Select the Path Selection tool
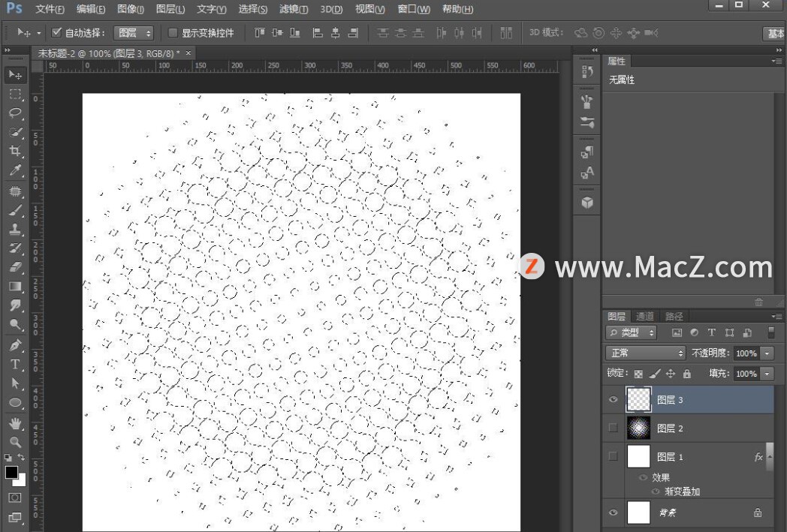This screenshot has height=532, width=787. coord(15,383)
